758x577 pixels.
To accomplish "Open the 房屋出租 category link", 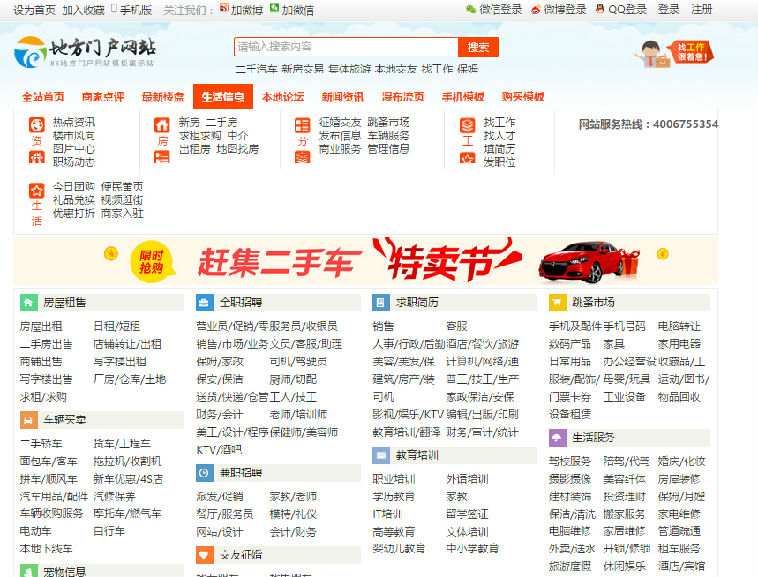I will click(41, 326).
